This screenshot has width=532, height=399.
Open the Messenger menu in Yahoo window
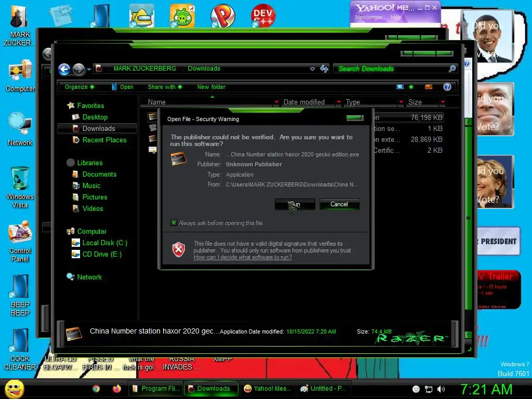pos(368,17)
